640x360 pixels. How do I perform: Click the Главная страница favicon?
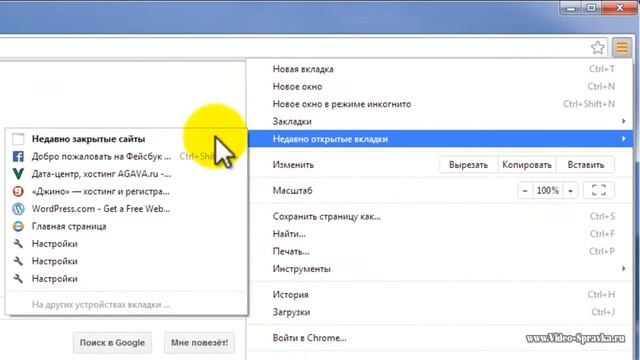click(x=18, y=226)
